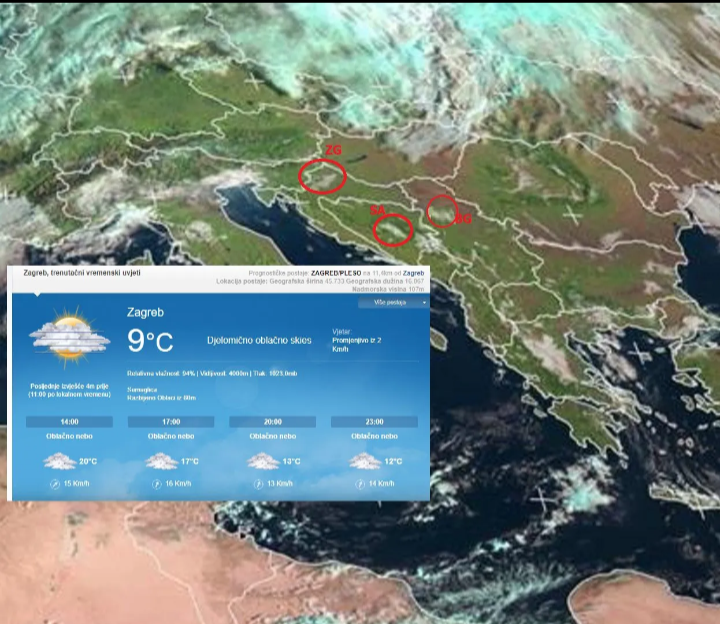
Task: Open the "Više postaja" dropdown
Action: tap(393, 302)
